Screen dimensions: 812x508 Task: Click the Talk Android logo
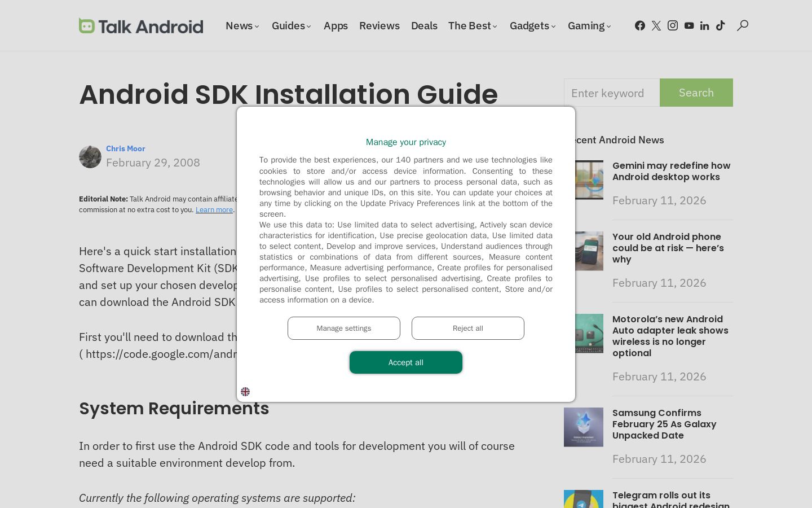click(141, 26)
